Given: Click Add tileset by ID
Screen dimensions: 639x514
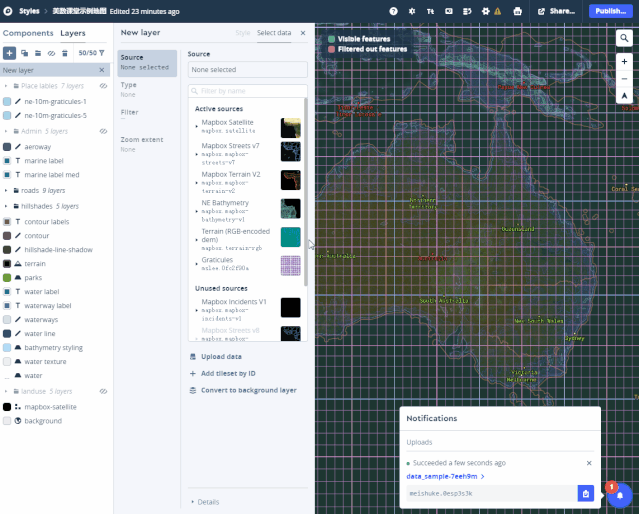Looking at the screenshot, I should click(x=223, y=373).
